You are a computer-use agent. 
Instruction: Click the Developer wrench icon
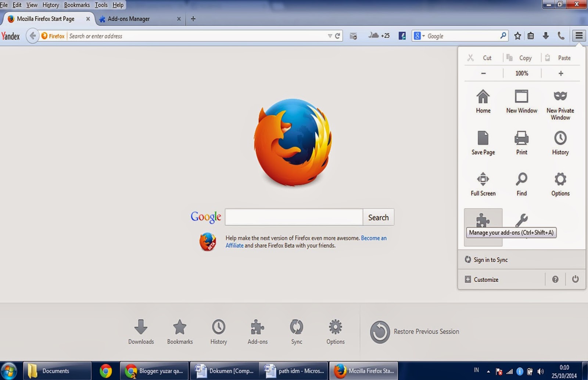(x=521, y=220)
